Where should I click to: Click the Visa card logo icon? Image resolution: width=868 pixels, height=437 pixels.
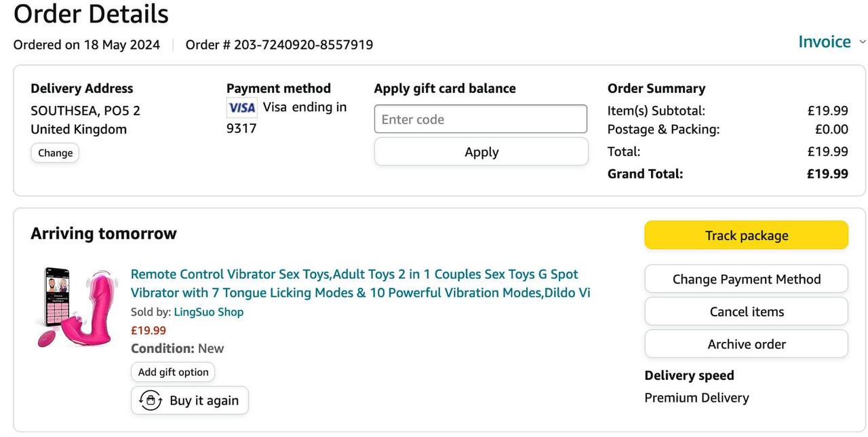pos(241,107)
